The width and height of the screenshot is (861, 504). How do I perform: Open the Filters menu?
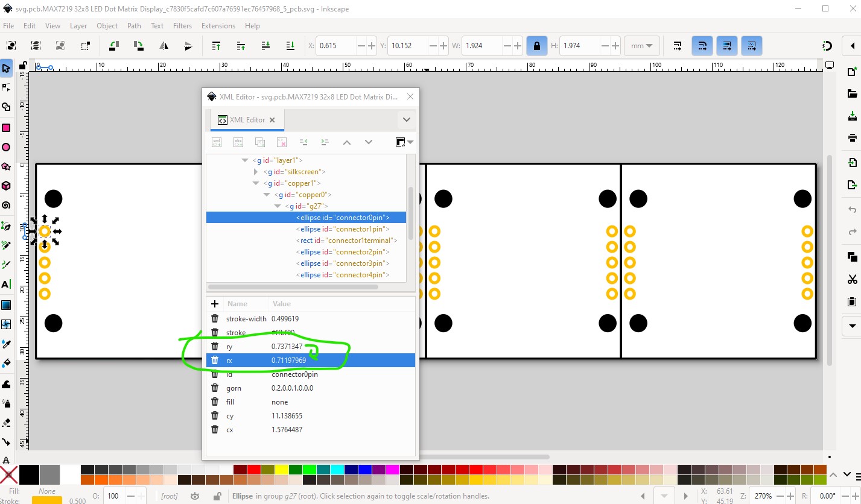pos(182,26)
